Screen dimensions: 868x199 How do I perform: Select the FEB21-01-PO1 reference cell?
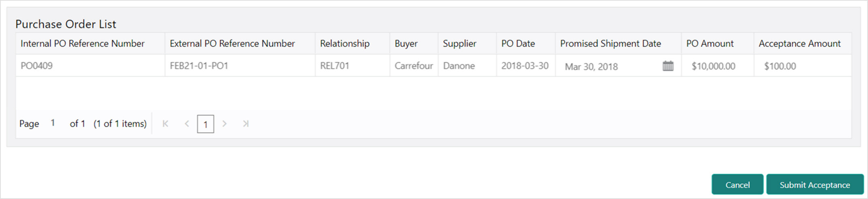click(x=240, y=66)
